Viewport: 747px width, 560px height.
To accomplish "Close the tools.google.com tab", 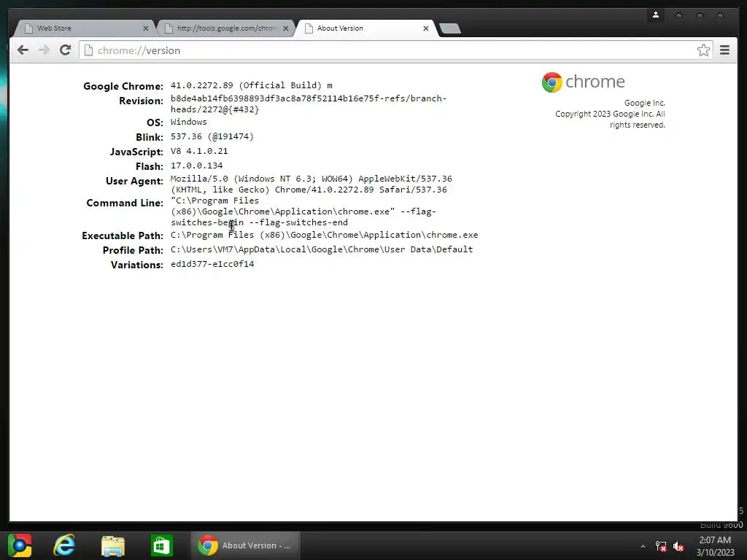I will point(286,28).
